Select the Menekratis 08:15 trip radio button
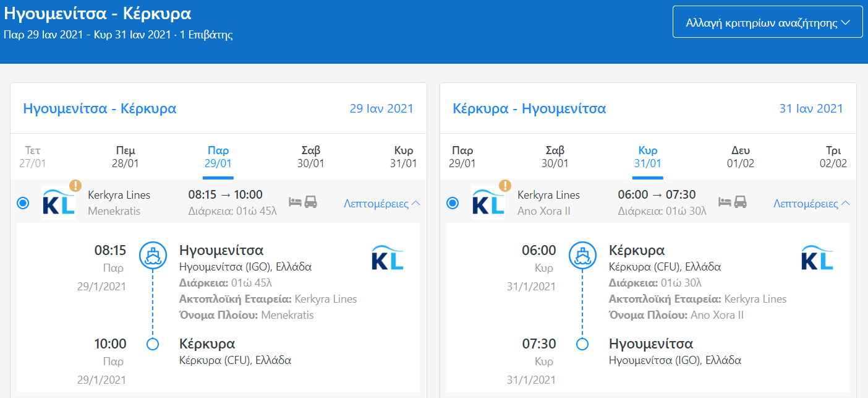The height and width of the screenshot is (398, 868). pos(23,202)
